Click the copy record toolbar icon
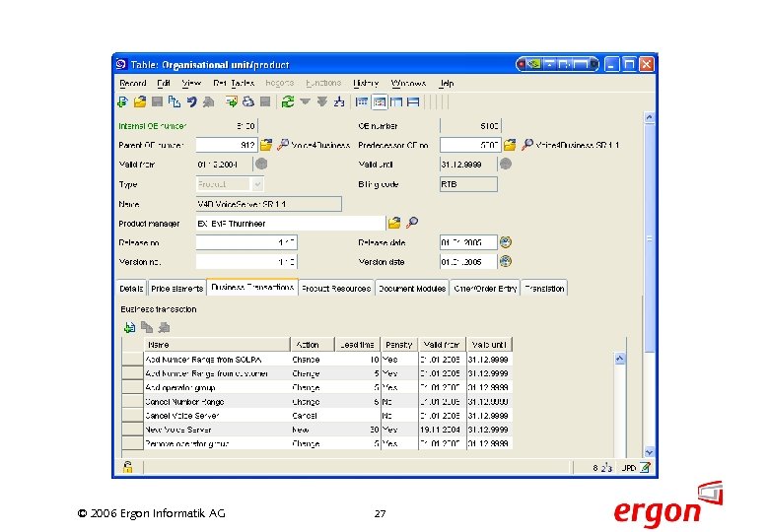 pyautogui.click(x=175, y=101)
